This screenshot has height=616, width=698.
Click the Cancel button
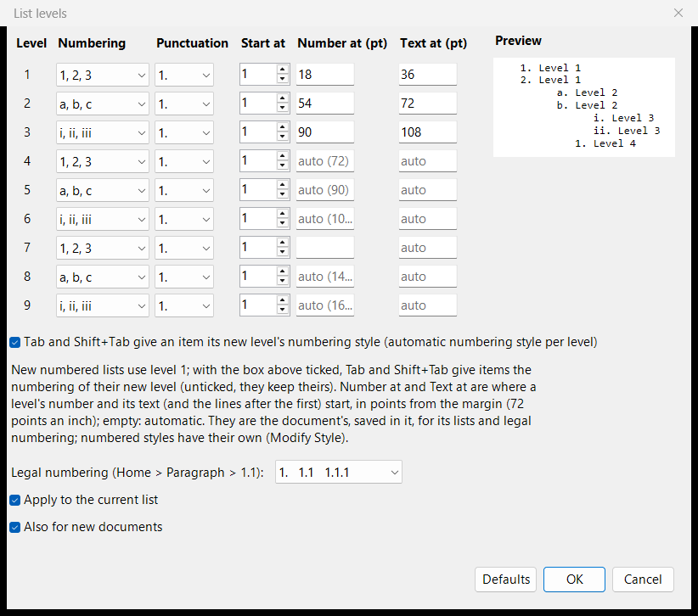(x=643, y=580)
